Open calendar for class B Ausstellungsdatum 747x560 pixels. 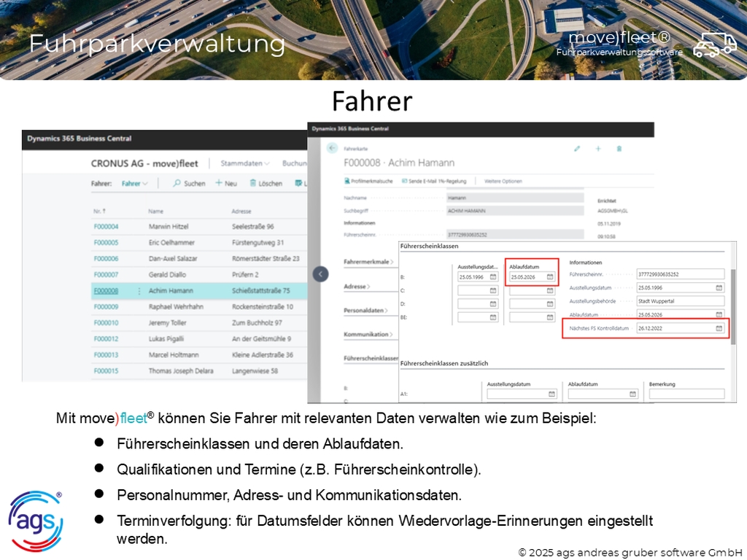[493, 276]
